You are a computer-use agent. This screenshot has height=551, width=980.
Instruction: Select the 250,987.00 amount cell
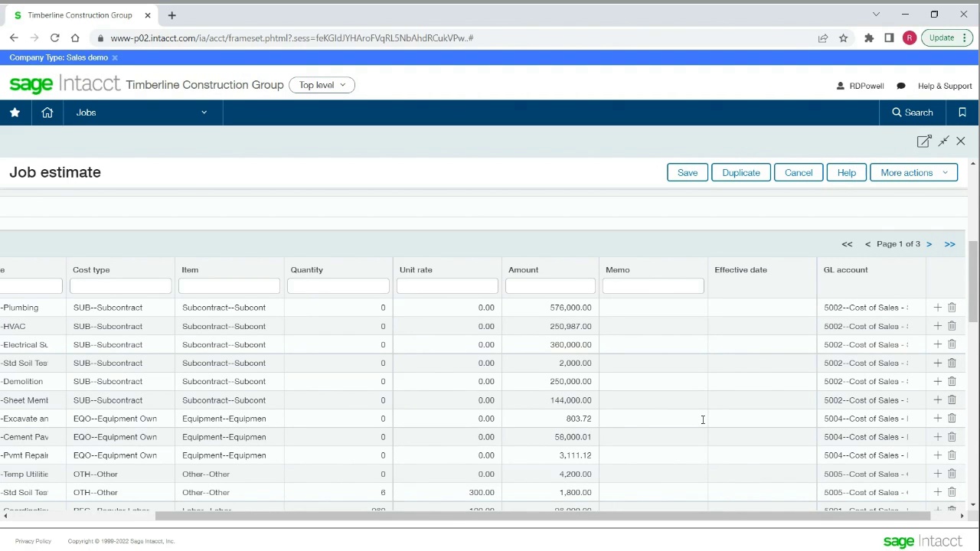[x=550, y=326]
